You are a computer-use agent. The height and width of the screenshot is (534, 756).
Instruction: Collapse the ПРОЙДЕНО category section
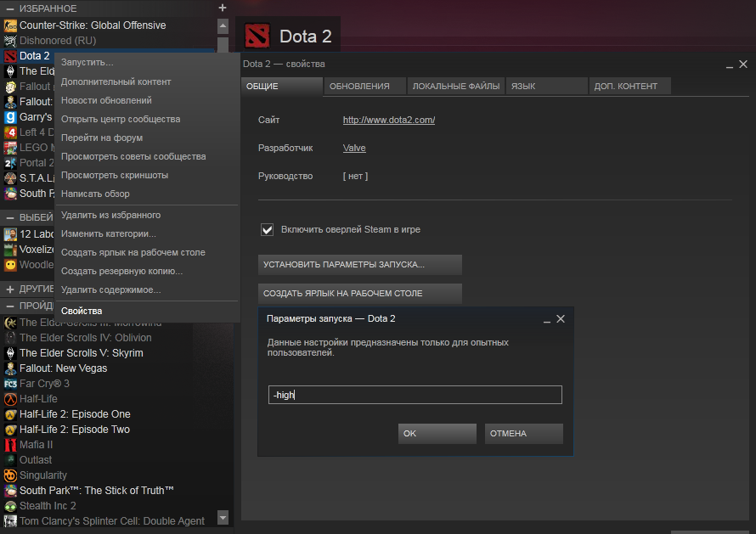point(9,306)
